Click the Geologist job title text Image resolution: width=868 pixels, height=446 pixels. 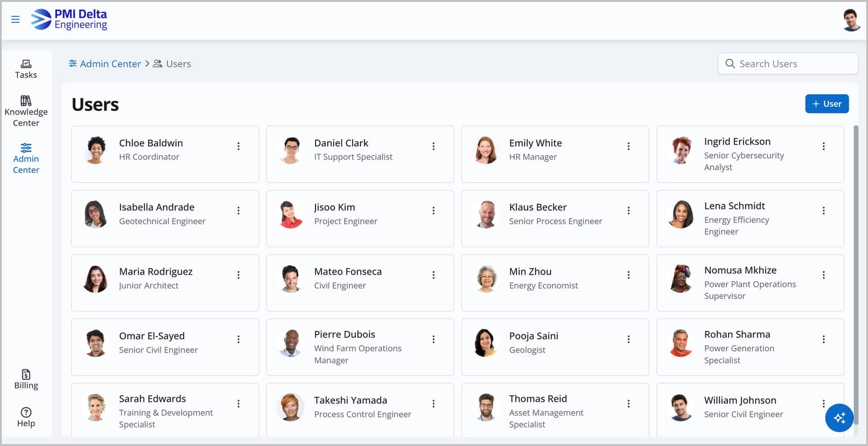pos(527,350)
